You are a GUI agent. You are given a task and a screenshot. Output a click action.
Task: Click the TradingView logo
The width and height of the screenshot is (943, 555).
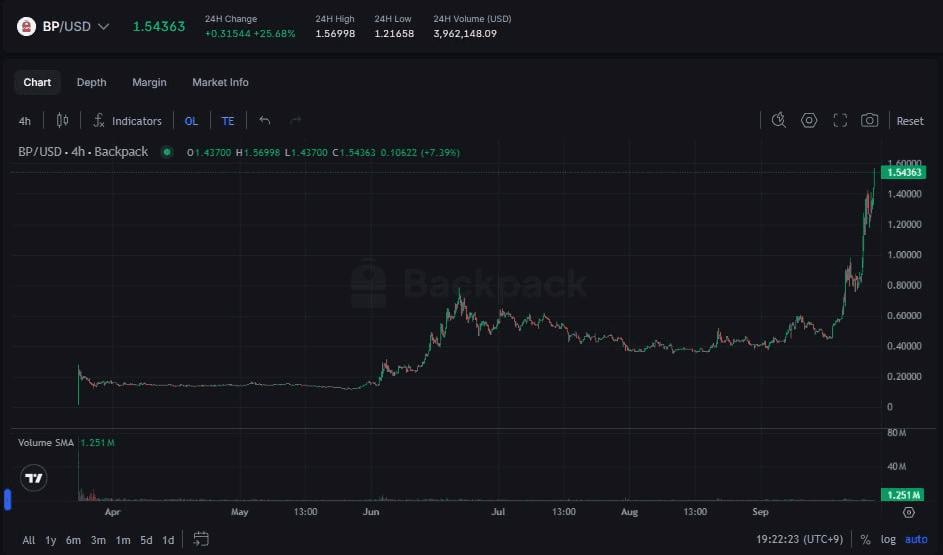tap(34, 478)
